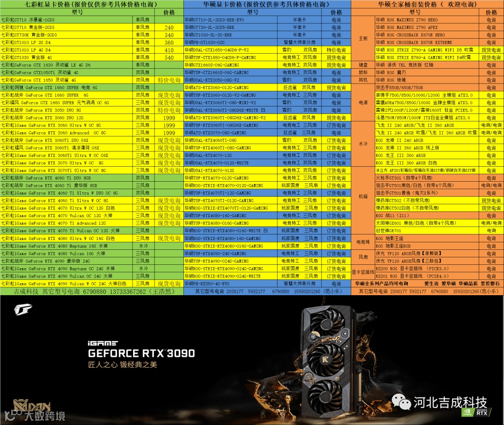
Task: Select row '华硕 ROG CROSSHAIR X670E EXTREME'
Action: tap(440, 42)
